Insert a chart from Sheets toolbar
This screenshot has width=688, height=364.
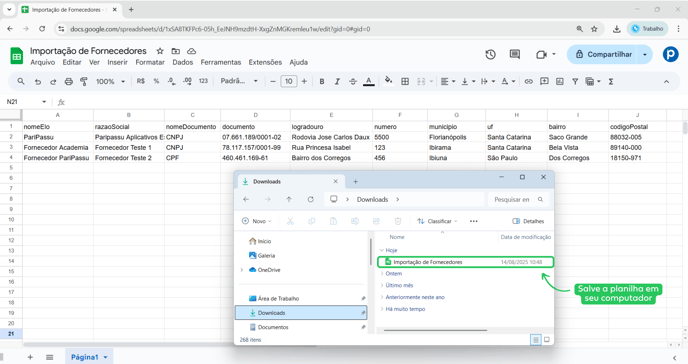click(559, 82)
